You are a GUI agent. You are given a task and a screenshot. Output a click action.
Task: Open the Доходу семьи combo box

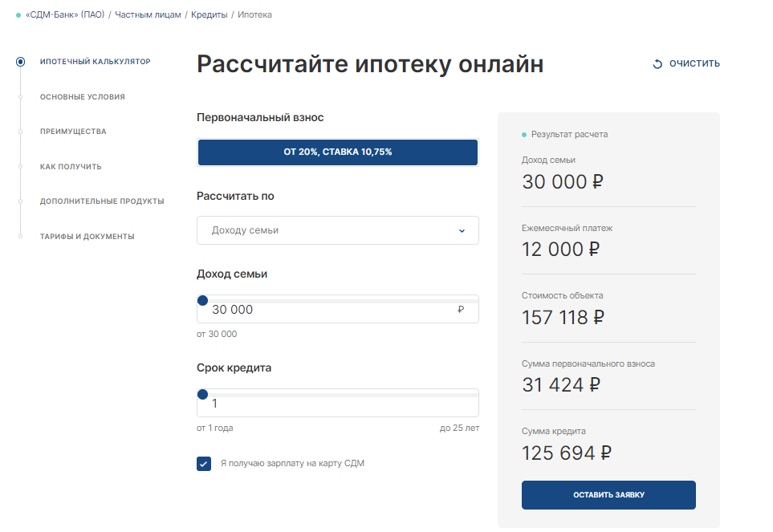[x=337, y=230]
